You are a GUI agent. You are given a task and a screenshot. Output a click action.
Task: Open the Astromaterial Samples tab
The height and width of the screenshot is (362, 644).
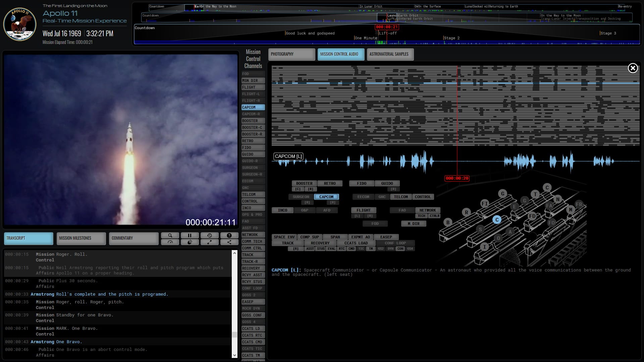pyautogui.click(x=390, y=54)
